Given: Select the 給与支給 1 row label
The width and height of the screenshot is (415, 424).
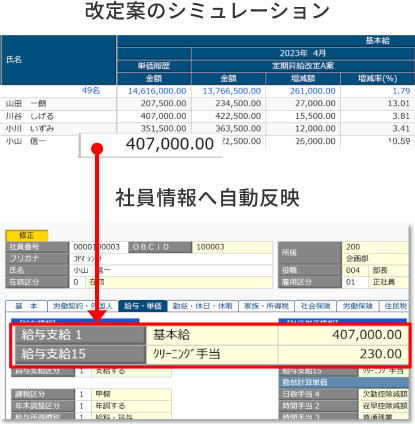Looking at the screenshot, I should (80, 335).
